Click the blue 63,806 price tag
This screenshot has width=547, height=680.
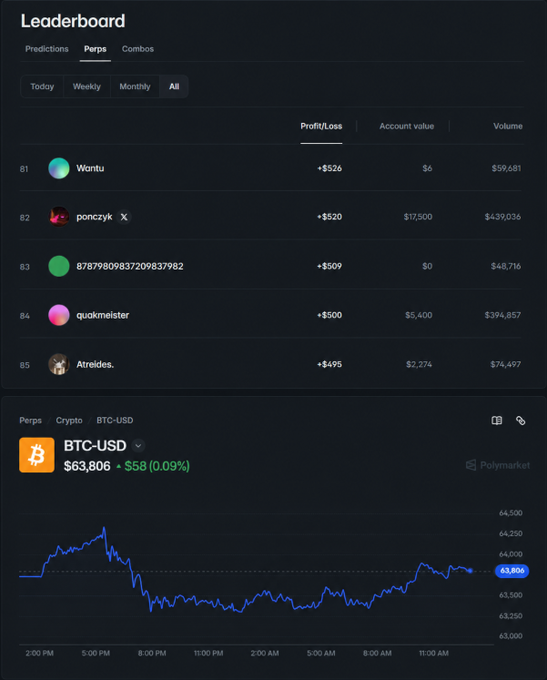pos(512,571)
